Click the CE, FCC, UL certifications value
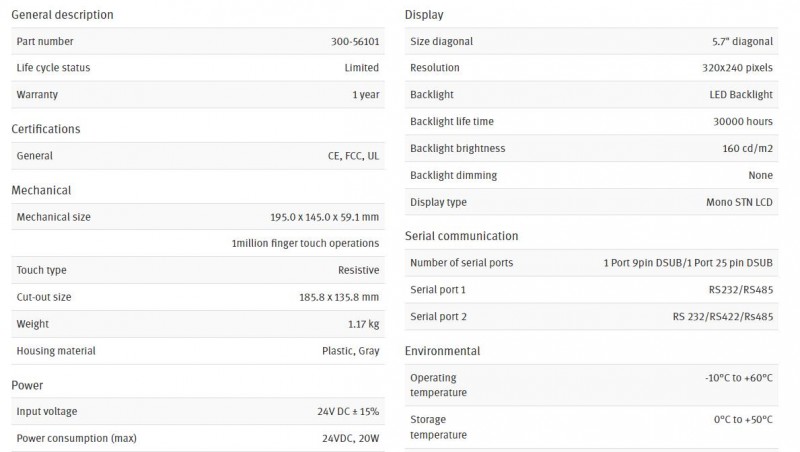Image resolution: width=800 pixels, height=452 pixels. pyautogui.click(x=354, y=156)
